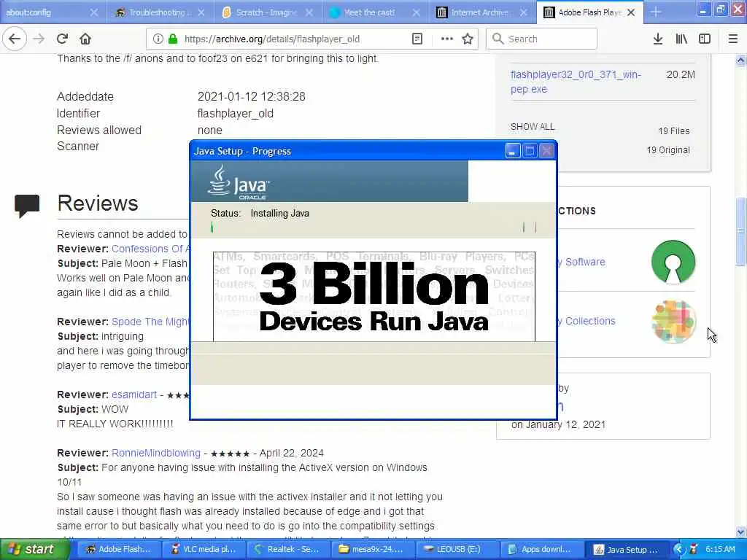Image resolution: width=747 pixels, height=560 pixels.
Task: Expand hidden system tray icons arrow
Action: coord(679,549)
